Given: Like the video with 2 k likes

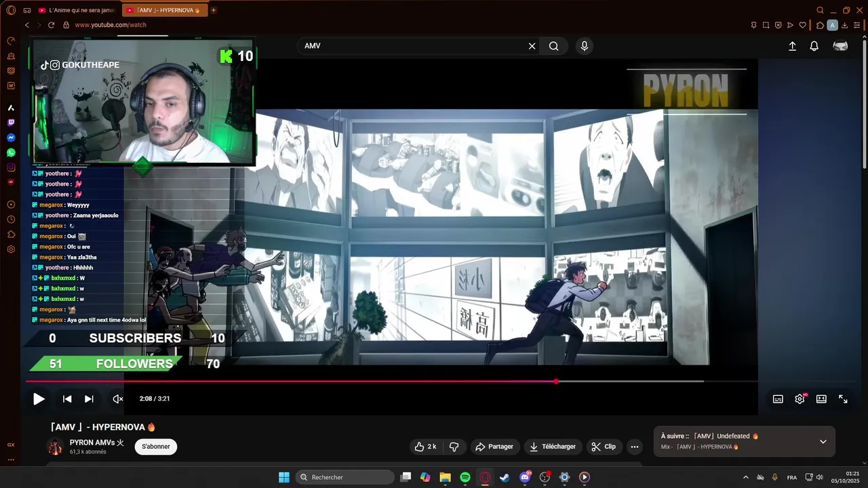Looking at the screenshot, I should 425,447.
